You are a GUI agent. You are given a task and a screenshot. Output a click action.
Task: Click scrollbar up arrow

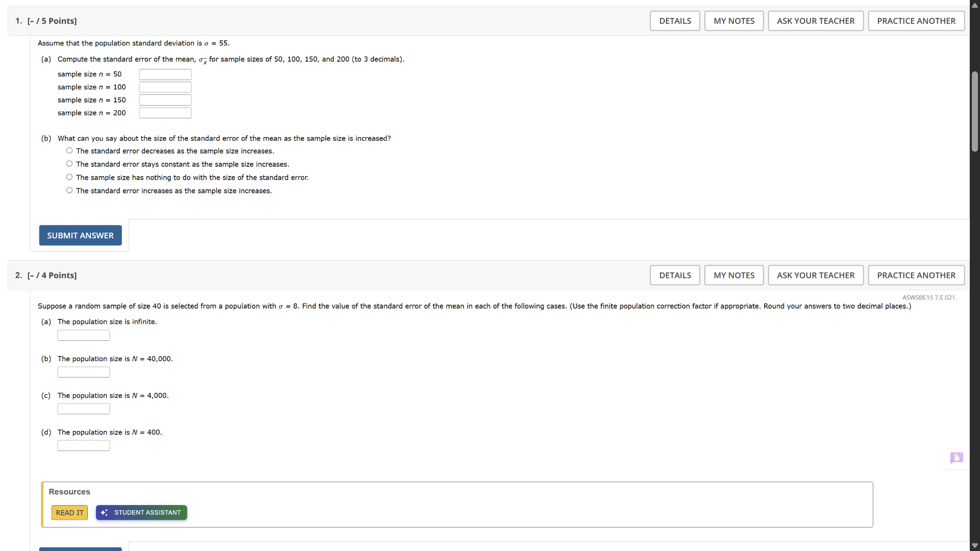point(975,5)
